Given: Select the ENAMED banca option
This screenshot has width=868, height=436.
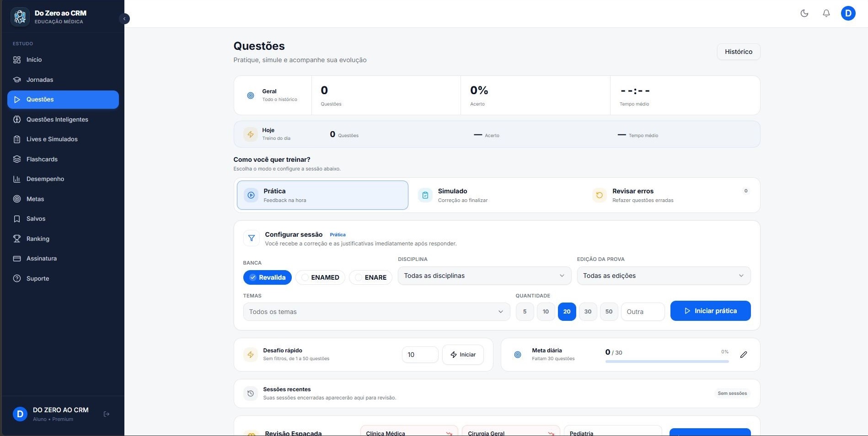Looking at the screenshot, I should coord(320,277).
